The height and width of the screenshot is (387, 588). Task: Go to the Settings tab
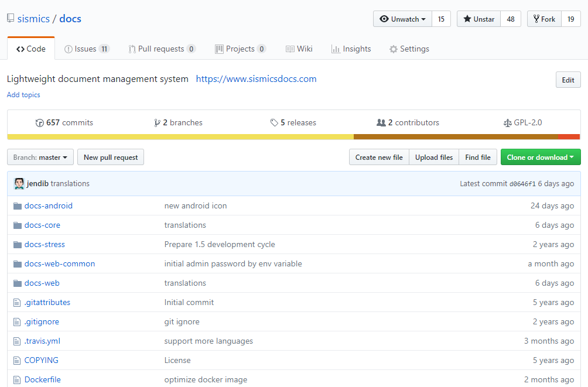409,49
